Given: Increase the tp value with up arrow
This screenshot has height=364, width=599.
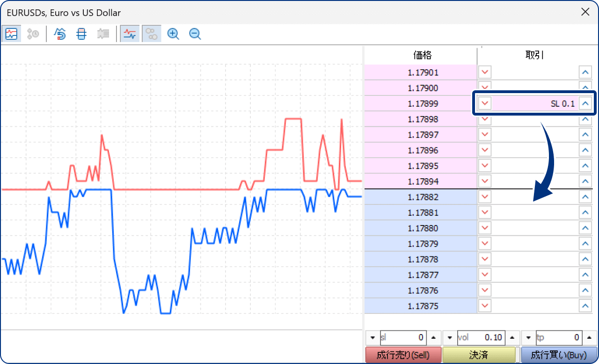Looking at the screenshot, I should tap(590, 338).
